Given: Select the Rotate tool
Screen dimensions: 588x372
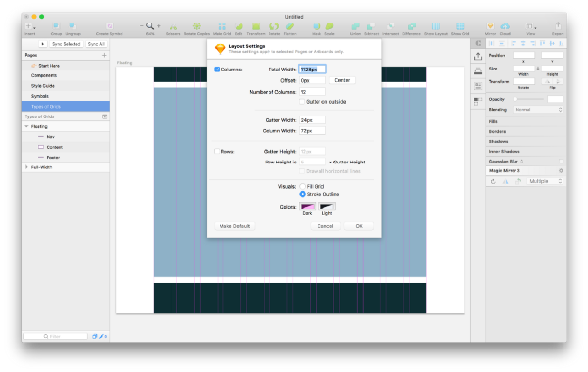Looking at the screenshot, I should click(x=274, y=26).
